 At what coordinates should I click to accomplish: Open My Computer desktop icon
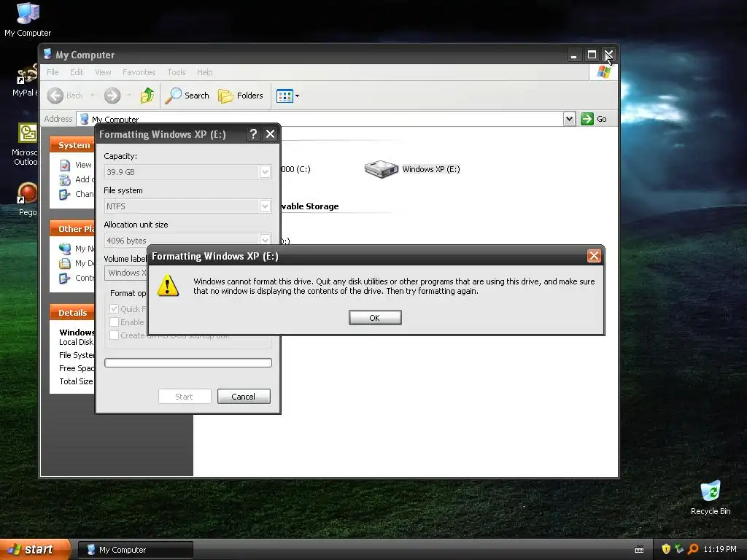coord(28,20)
